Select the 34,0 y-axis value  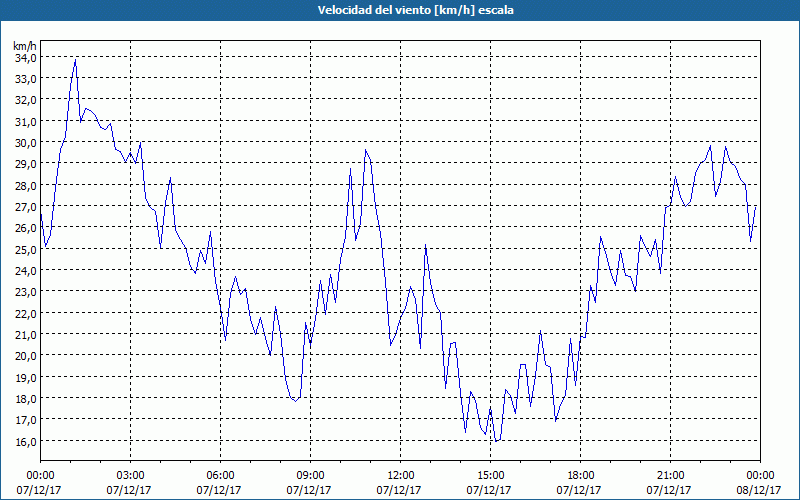click(25, 58)
